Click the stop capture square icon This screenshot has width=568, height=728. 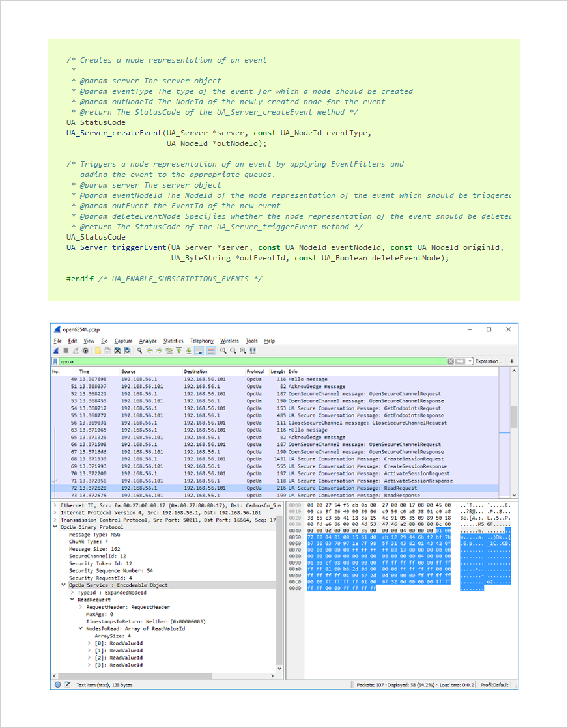point(66,350)
